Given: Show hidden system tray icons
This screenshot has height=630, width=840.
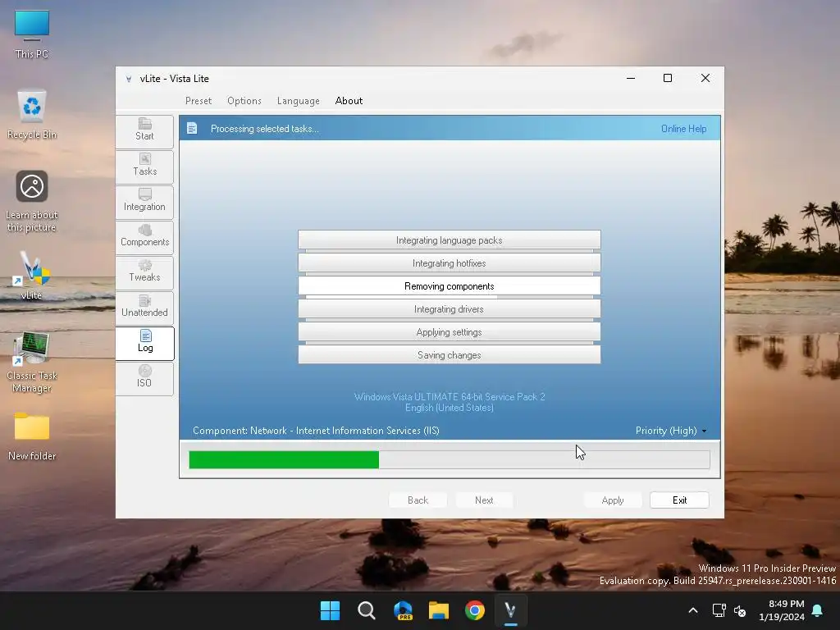Looking at the screenshot, I should (x=692, y=610).
